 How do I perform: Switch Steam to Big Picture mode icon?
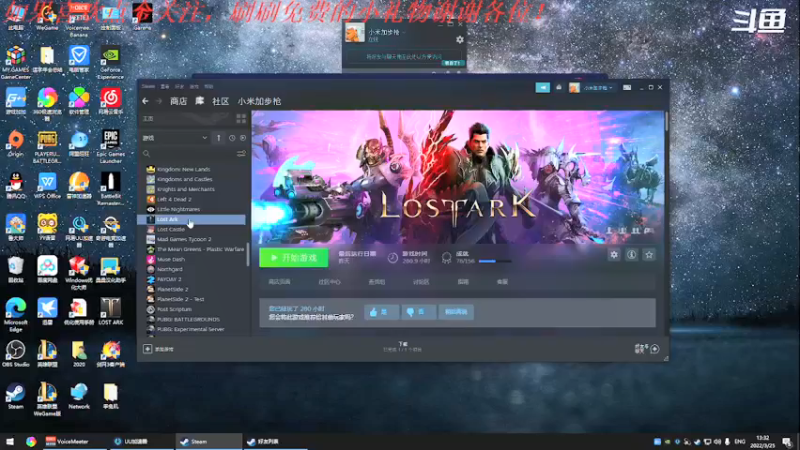click(627, 88)
